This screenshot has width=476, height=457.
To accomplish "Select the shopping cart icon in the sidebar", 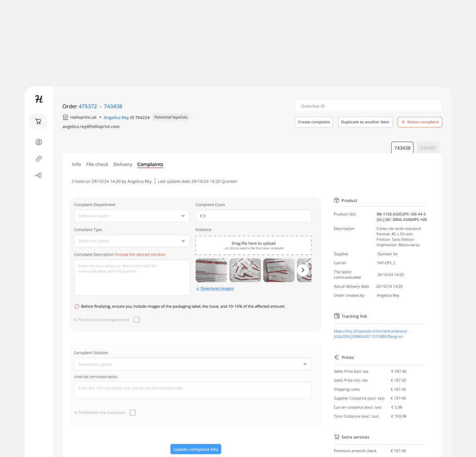I will (38, 121).
